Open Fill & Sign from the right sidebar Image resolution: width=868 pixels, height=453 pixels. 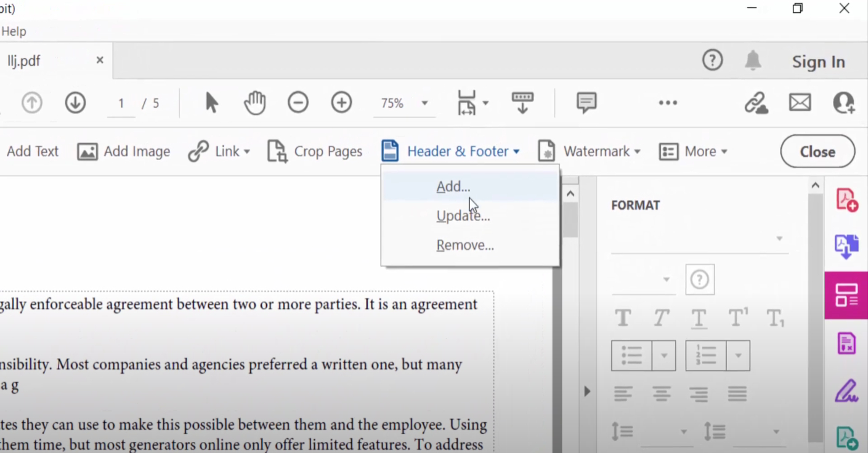pyautogui.click(x=846, y=391)
